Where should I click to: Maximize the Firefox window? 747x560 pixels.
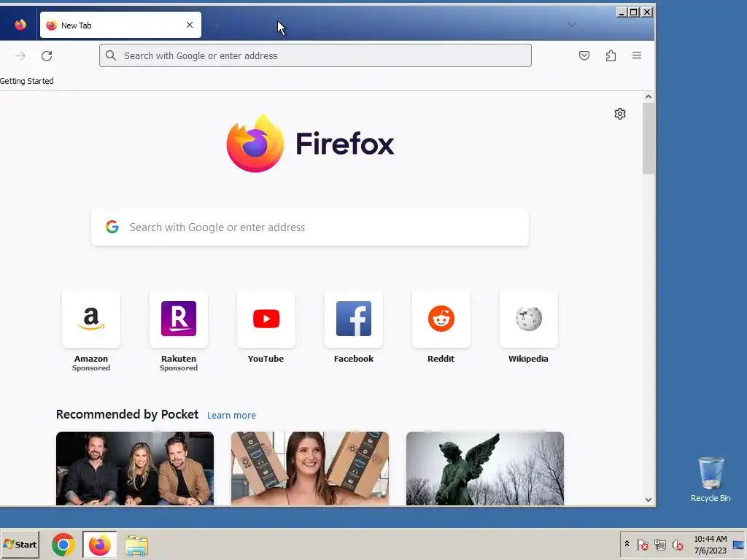pyautogui.click(x=634, y=12)
